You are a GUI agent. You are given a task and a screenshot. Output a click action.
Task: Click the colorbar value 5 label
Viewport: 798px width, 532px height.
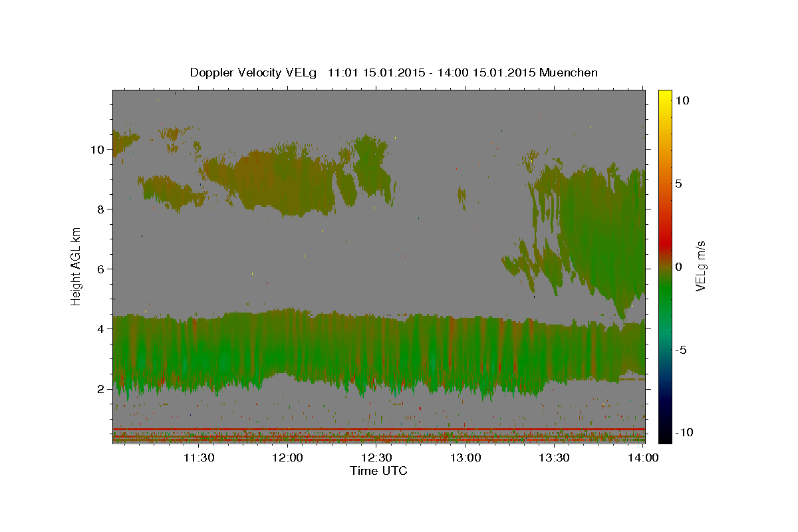679,184
